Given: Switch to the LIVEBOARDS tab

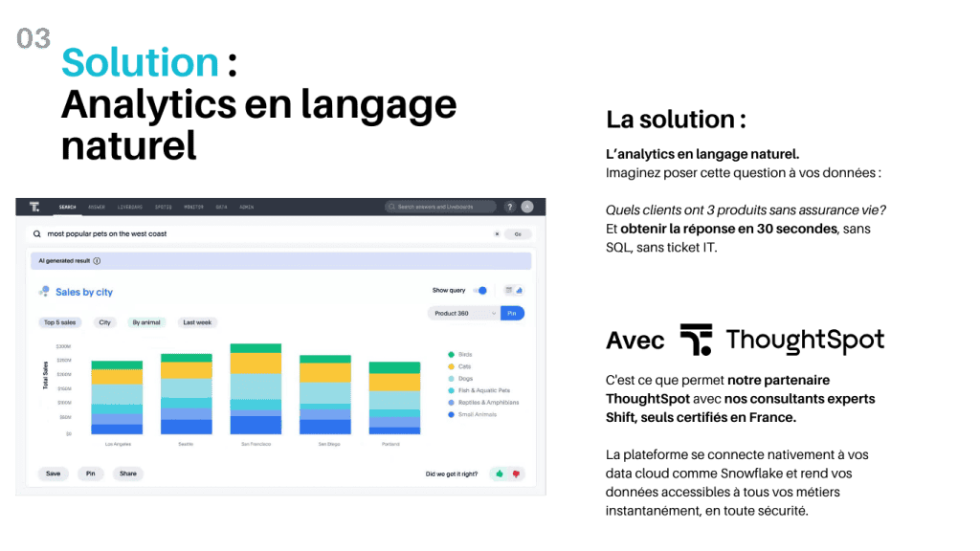Looking at the screenshot, I should tap(128, 208).
